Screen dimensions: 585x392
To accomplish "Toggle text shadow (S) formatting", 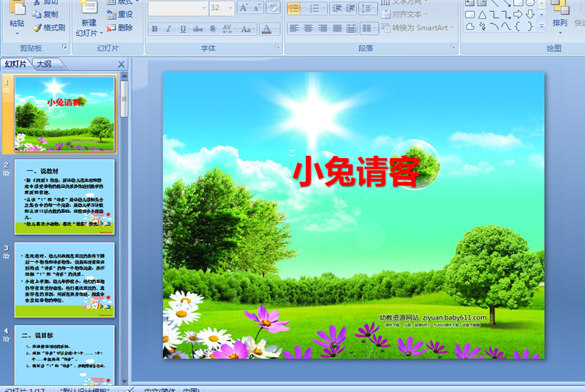I will [213, 29].
